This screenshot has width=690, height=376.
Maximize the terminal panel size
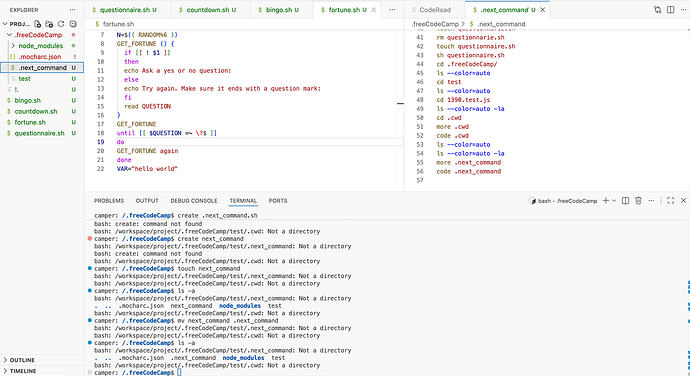[x=670, y=201]
